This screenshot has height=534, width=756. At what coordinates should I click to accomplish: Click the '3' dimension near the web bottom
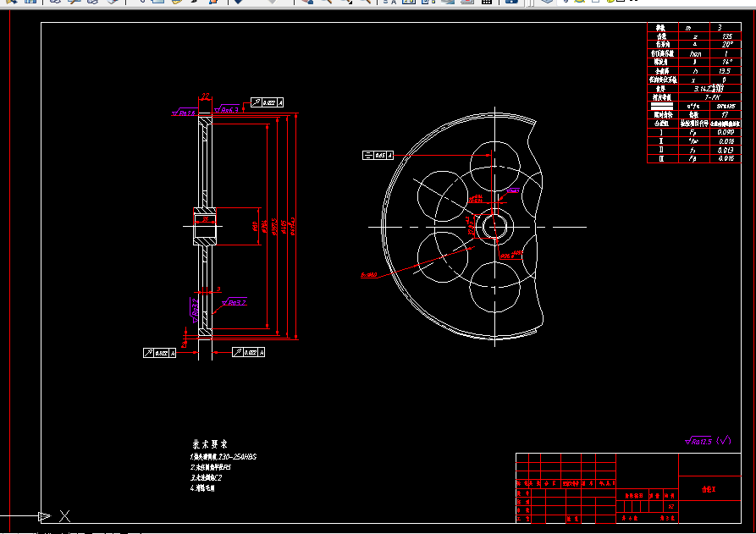[218, 289]
